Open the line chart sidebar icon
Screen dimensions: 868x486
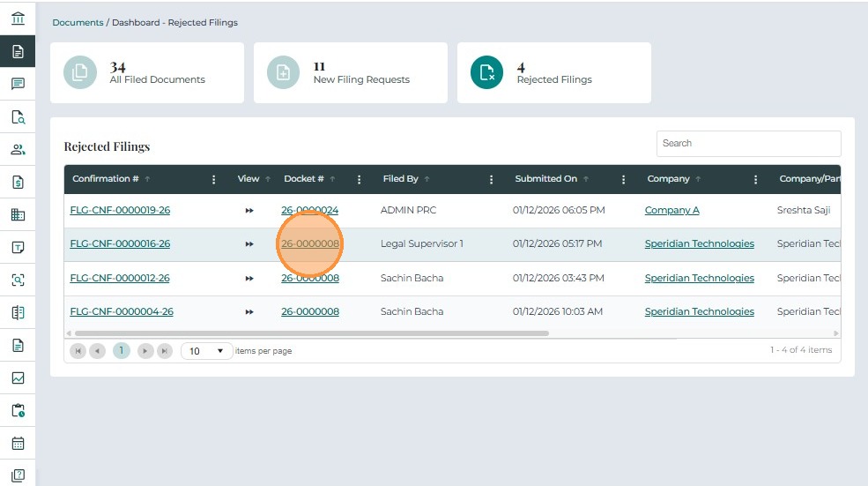[x=18, y=378]
